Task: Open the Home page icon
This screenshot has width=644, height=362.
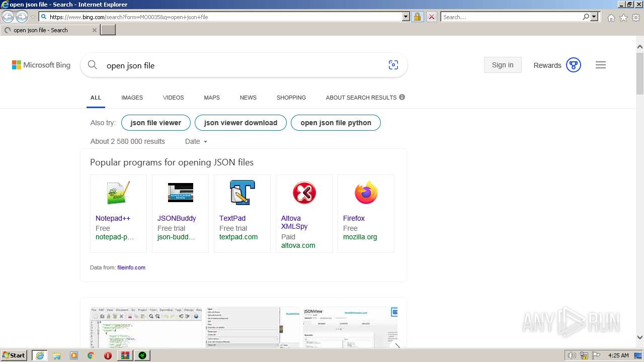Action: click(611, 18)
